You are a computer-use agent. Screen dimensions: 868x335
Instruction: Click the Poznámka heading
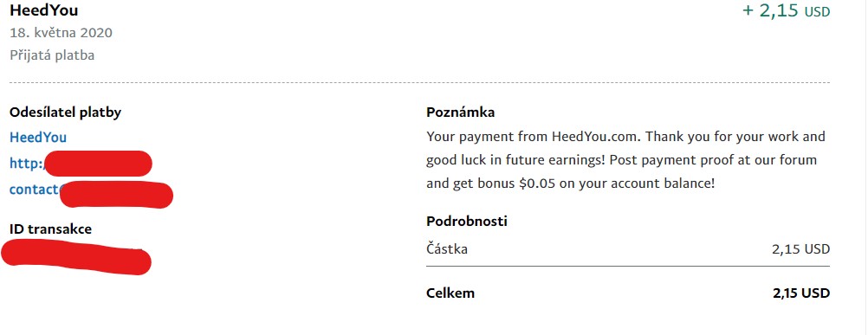(x=461, y=113)
